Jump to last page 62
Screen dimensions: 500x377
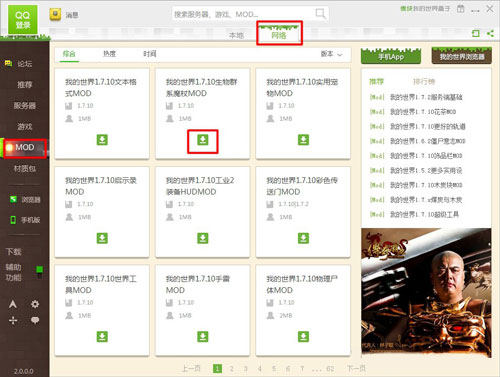pyautogui.click(x=330, y=369)
